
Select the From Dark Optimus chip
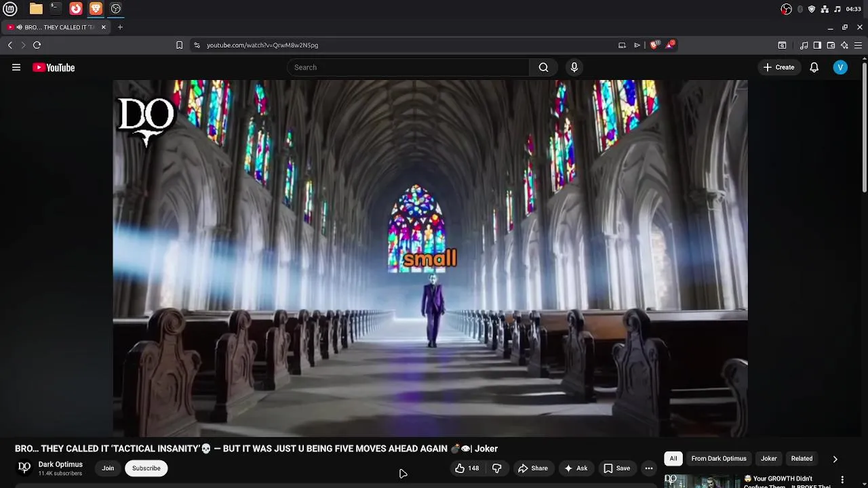[719, 459]
